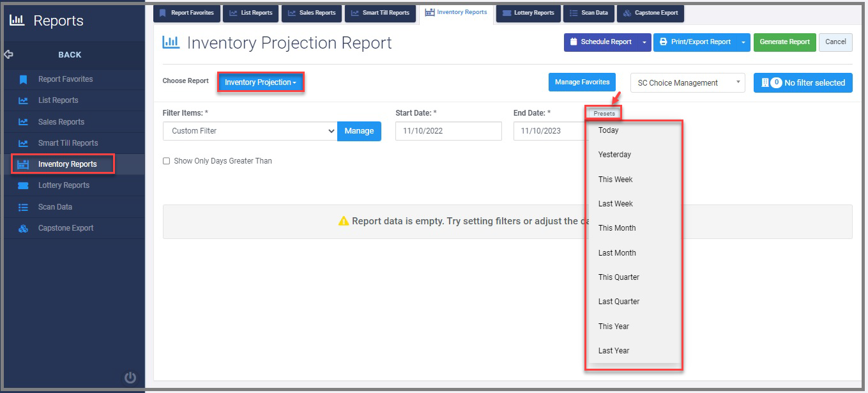Click the Manage filter button

pos(359,131)
